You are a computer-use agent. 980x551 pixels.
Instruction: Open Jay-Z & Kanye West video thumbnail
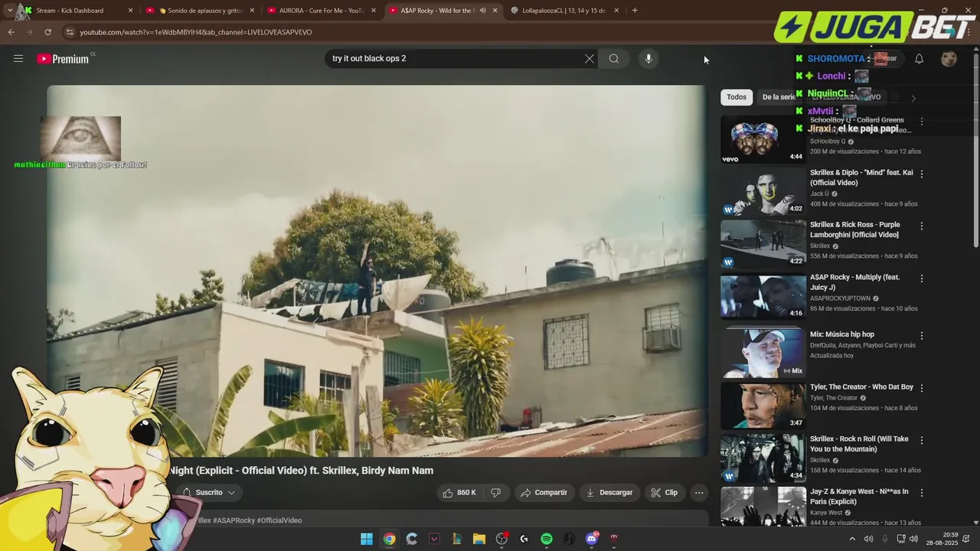point(763,507)
